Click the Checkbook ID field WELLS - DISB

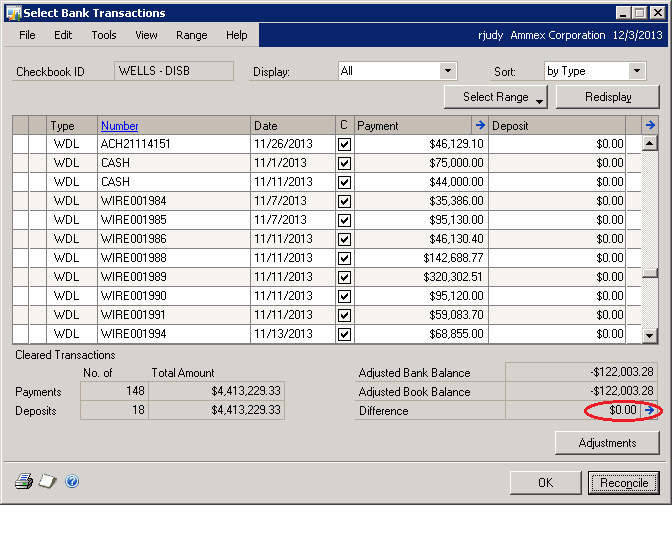tap(174, 71)
